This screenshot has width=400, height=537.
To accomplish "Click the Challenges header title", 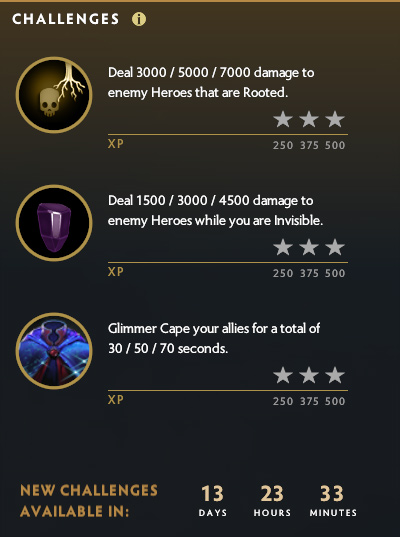I will (x=66, y=19).
